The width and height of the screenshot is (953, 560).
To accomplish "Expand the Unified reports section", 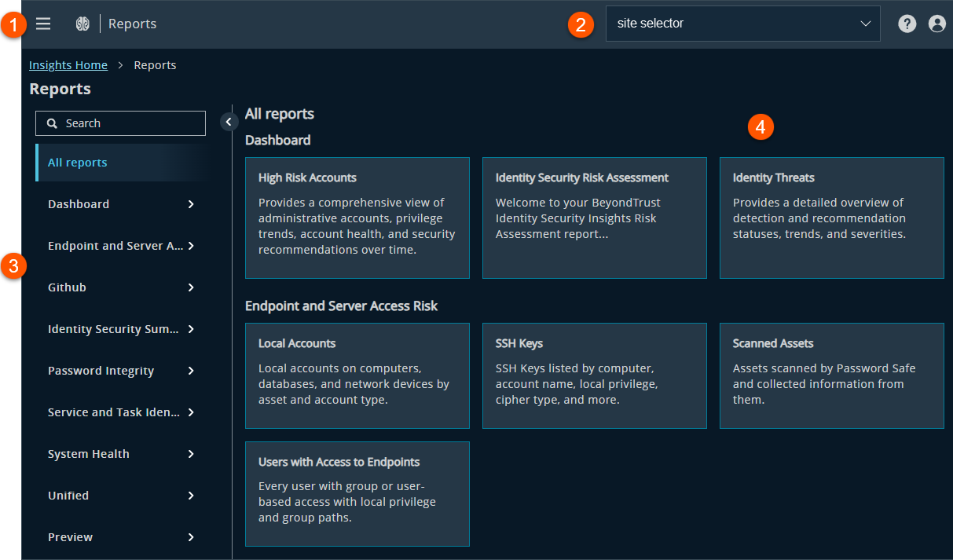I will (x=119, y=495).
